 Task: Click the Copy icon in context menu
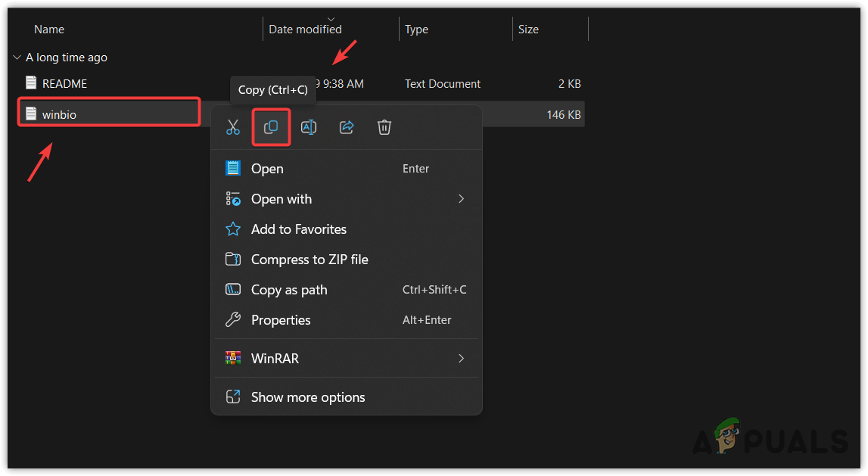click(x=271, y=127)
